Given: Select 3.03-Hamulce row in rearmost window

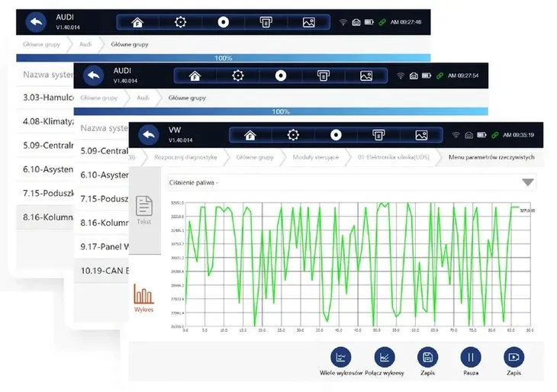Looking at the screenshot, I should pos(45,98).
